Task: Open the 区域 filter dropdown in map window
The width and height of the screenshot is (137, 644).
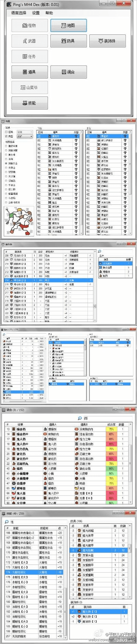Action: (x=25, y=132)
